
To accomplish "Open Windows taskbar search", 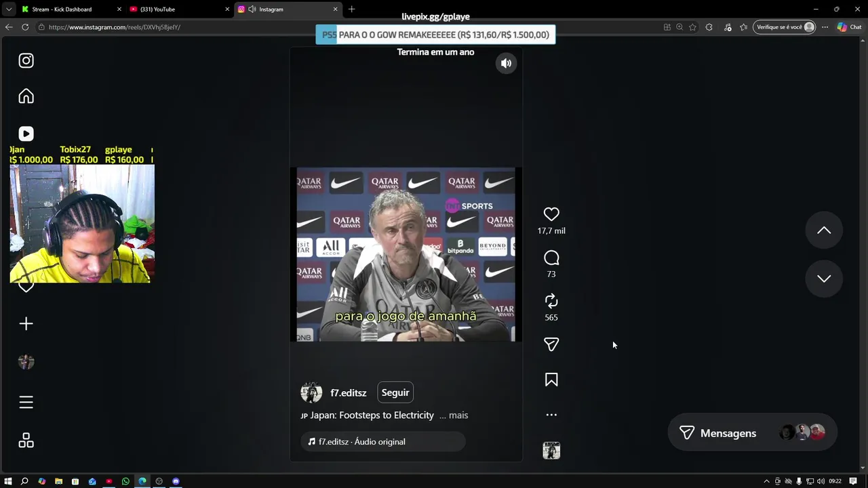I will click(x=24, y=481).
